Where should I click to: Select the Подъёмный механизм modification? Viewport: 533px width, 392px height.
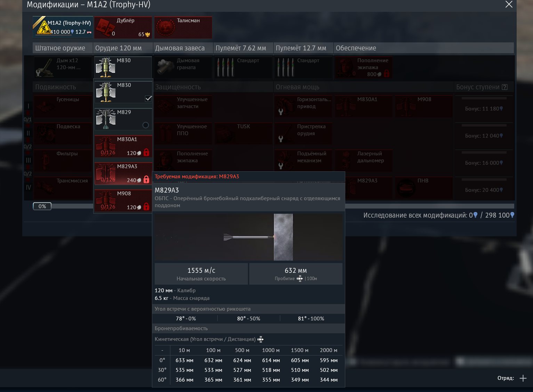[304, 160]
